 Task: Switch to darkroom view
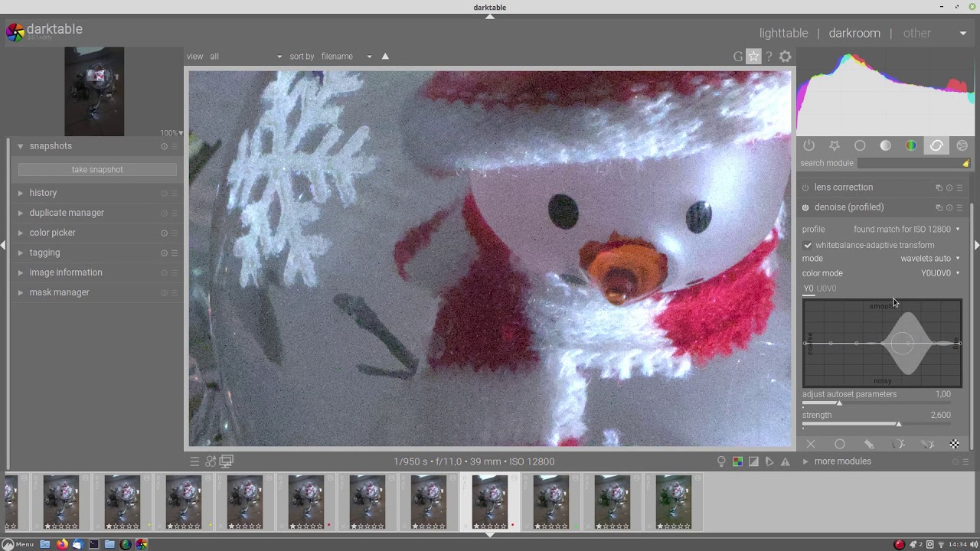854,34
